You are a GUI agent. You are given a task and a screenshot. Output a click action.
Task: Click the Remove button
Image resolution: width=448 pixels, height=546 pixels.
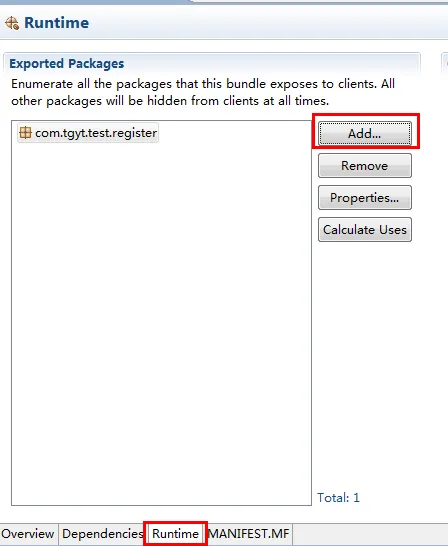[365, 165]
